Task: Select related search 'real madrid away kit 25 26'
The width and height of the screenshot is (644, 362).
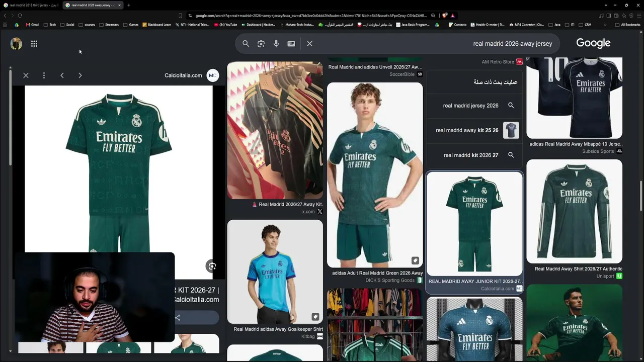Action: 474,130
